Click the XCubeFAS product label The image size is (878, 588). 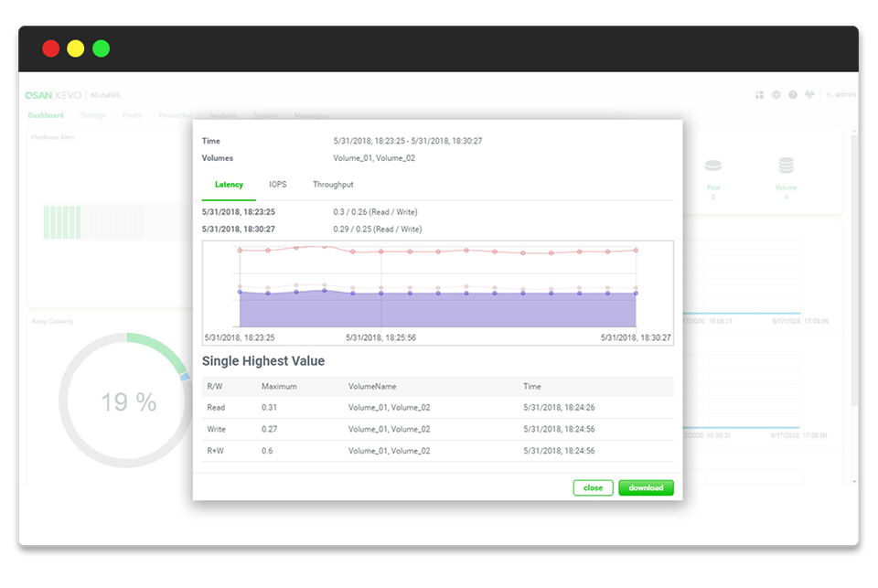(105, 95)
